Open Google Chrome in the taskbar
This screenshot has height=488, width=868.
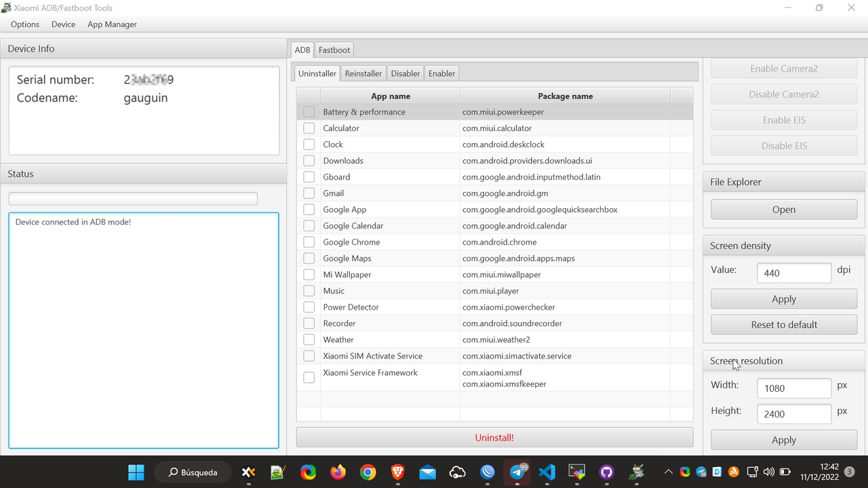pos(368,472)
